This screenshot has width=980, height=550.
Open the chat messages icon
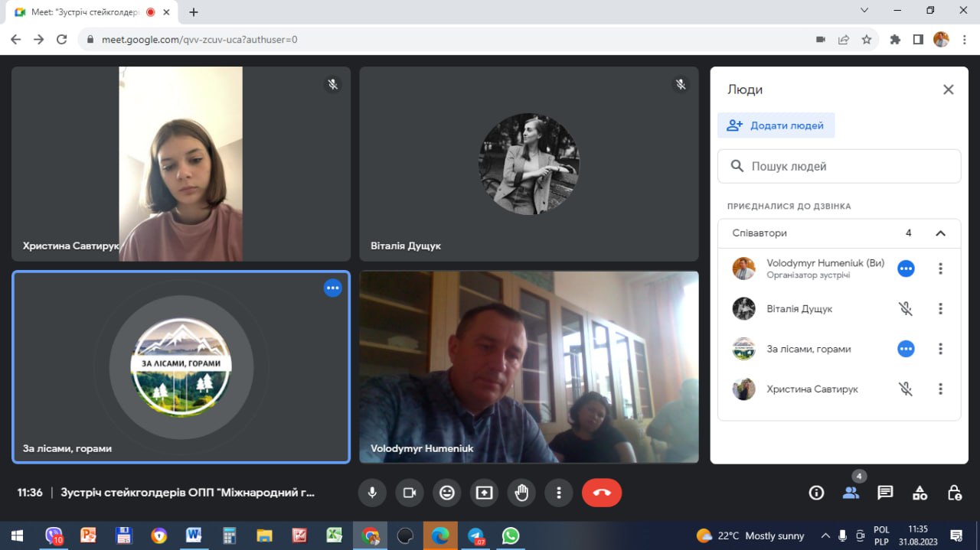click(x=885, y=493)
